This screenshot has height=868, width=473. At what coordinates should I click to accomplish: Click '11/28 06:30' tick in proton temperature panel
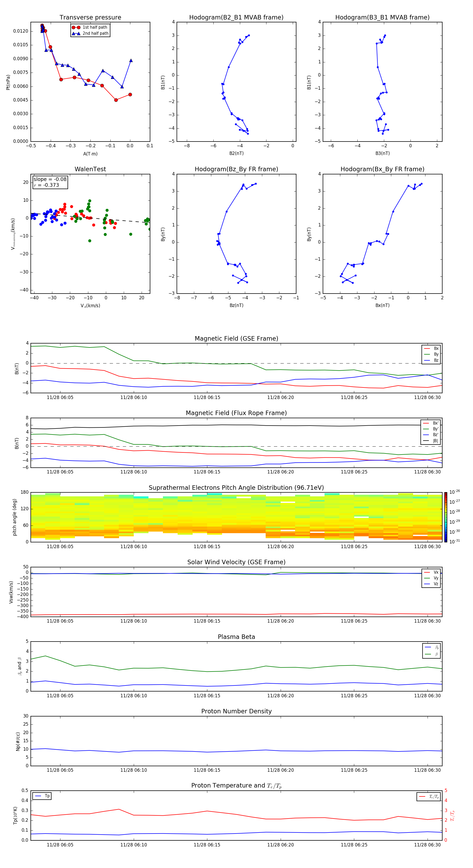[428, 845]
